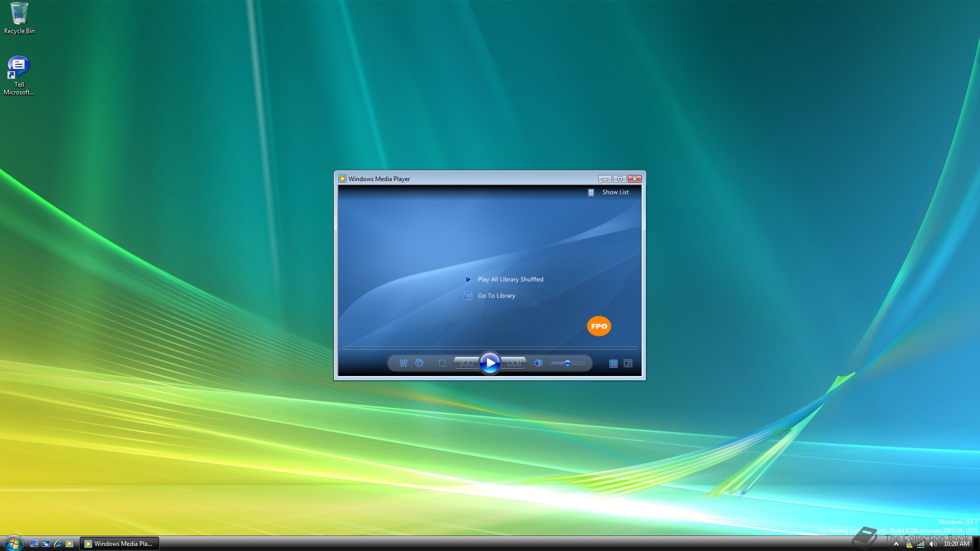Click Show Desktop in Quick Launch
Viewport: 980px width, 551px height.
pyautogui.click(x=34, y=544)
